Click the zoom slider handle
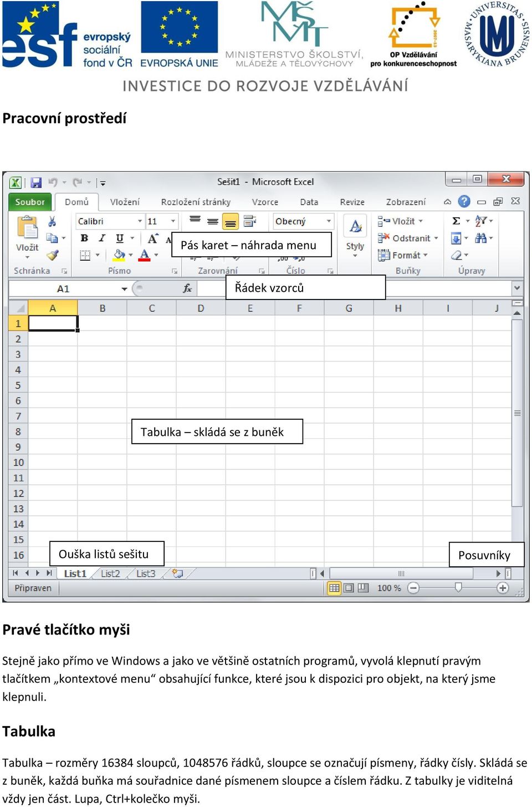 pos(458,587)
